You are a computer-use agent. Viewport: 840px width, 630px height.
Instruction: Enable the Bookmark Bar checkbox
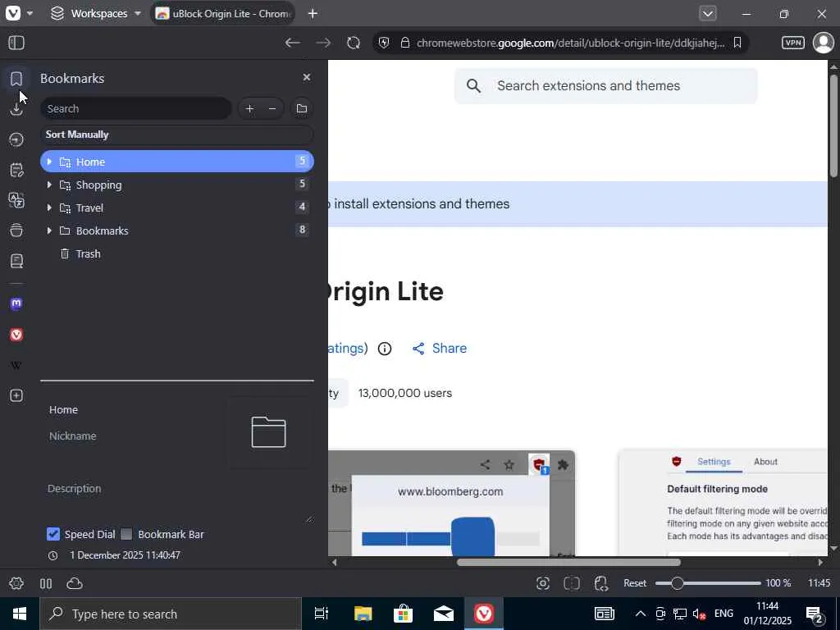pyautogui.click(x=126, y=534)
